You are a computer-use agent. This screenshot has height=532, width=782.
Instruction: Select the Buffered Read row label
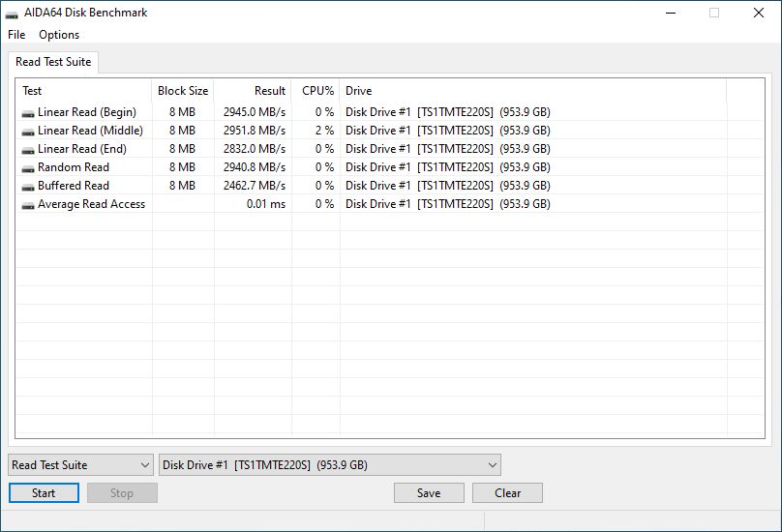click(x=74, y=186)
